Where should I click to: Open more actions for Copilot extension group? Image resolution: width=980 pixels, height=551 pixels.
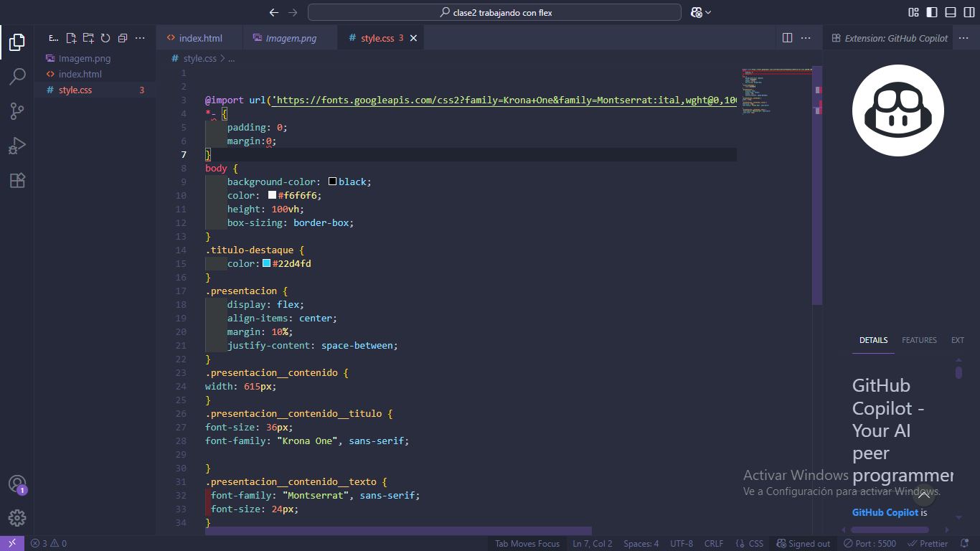[x=963, y=38]
